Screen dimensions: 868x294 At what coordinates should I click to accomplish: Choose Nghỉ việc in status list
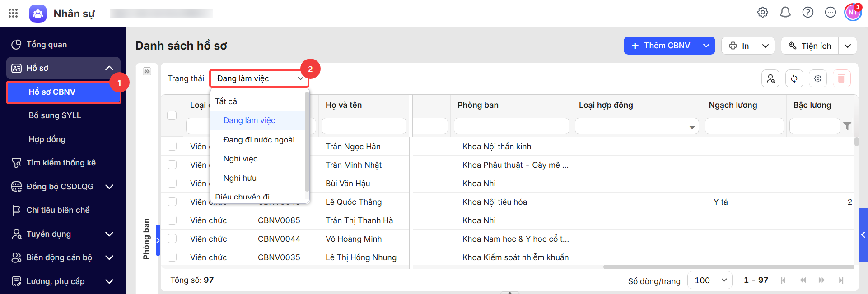click(x=240, y=159)
